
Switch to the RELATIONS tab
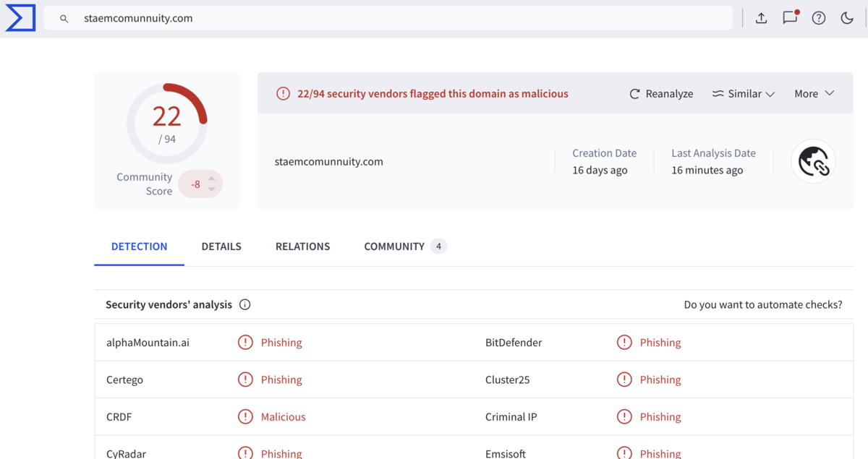(x=302, y=246)
